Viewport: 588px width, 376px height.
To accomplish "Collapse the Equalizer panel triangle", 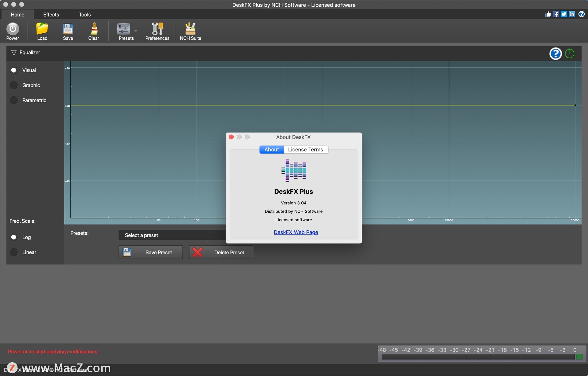I will pos(14,53).
